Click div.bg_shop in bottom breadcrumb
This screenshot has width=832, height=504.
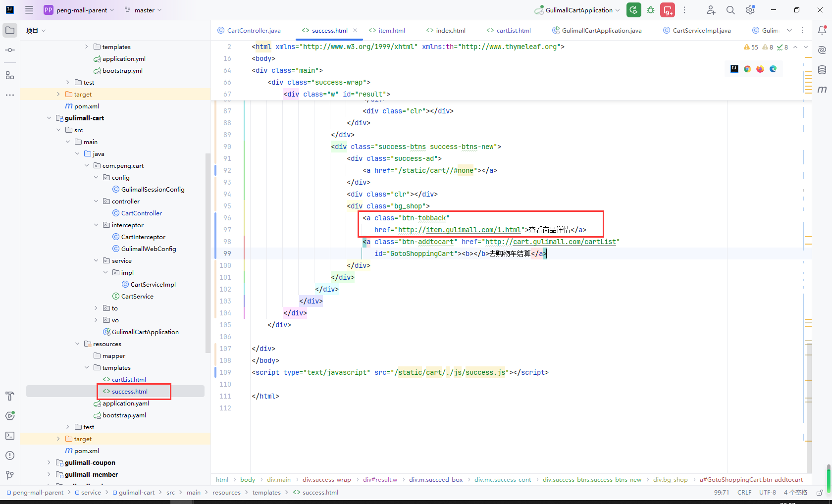click(670, 480)
